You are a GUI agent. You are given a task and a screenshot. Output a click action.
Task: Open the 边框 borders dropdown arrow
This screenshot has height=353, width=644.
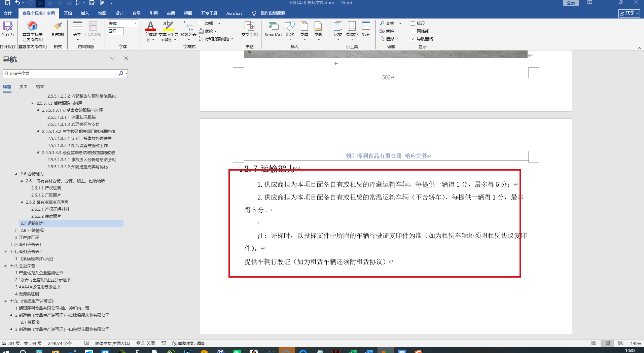point(219,23)
